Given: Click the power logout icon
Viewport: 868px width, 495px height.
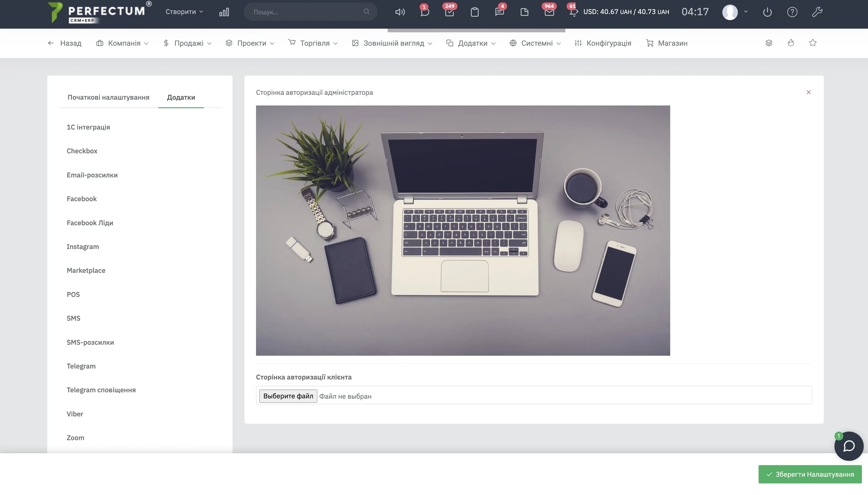Looking at the screenshot, I should click(767, 12).
